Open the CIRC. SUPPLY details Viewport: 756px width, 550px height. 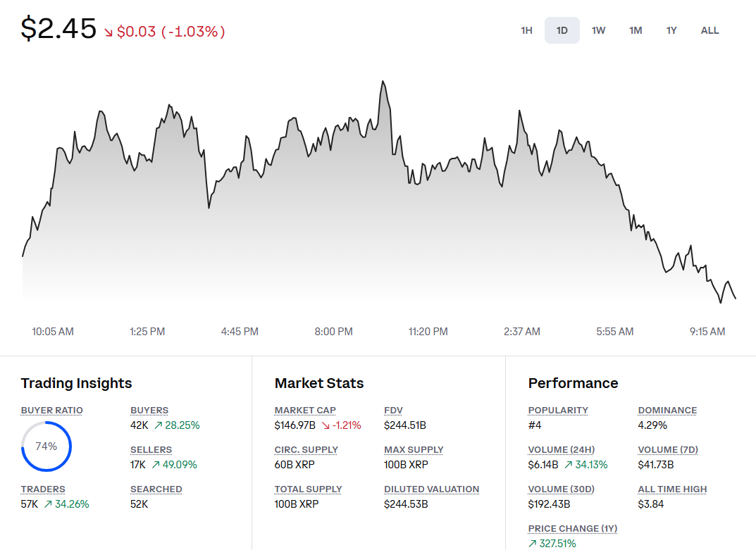click(306, 449)
